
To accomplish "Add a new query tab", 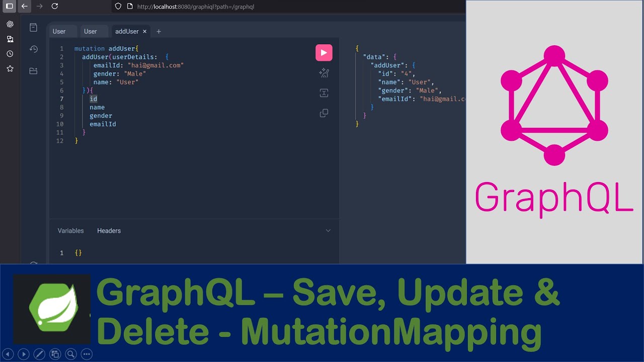I will point(158,31).
